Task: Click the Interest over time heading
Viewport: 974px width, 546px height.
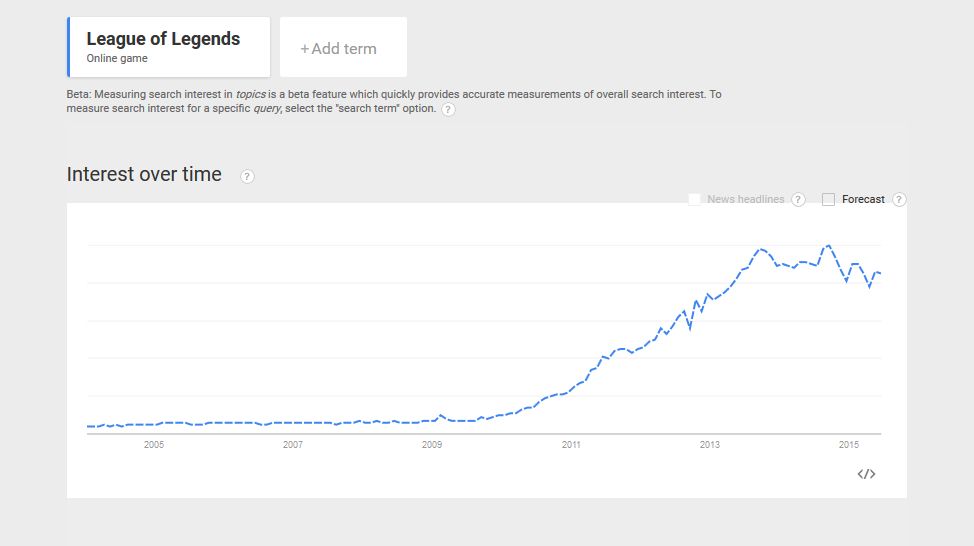Action: 144,175
